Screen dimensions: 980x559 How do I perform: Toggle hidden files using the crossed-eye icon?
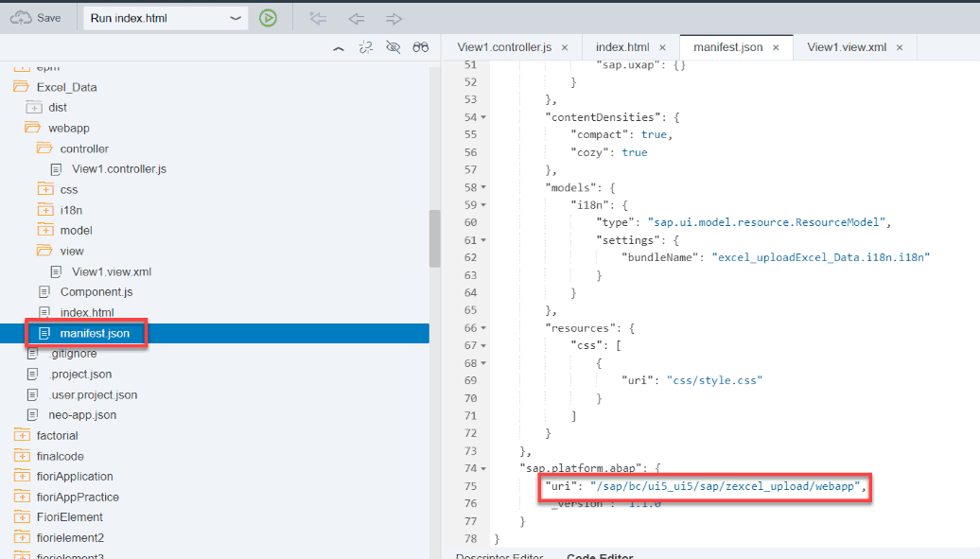point(393,46)
